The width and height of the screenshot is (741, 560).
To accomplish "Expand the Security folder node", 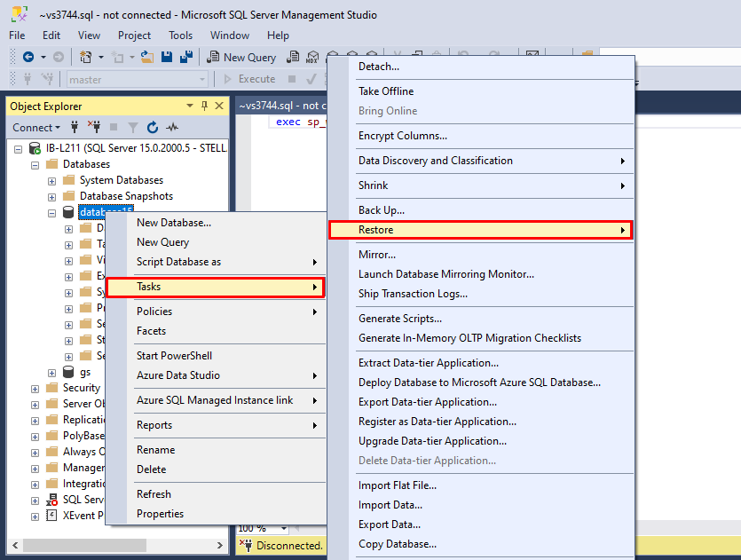I will [x=35, y=389].
